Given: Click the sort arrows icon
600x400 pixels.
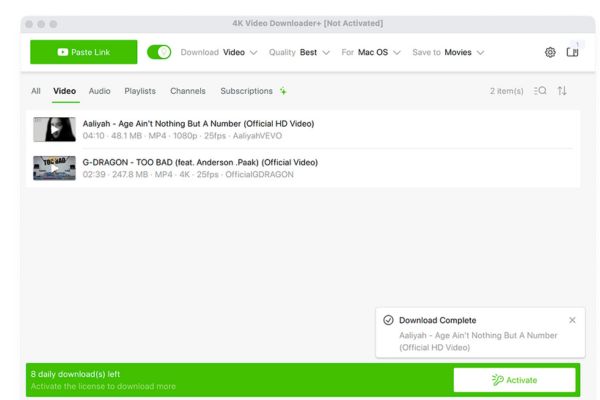Looking at the screenshot, I should 562,91.
